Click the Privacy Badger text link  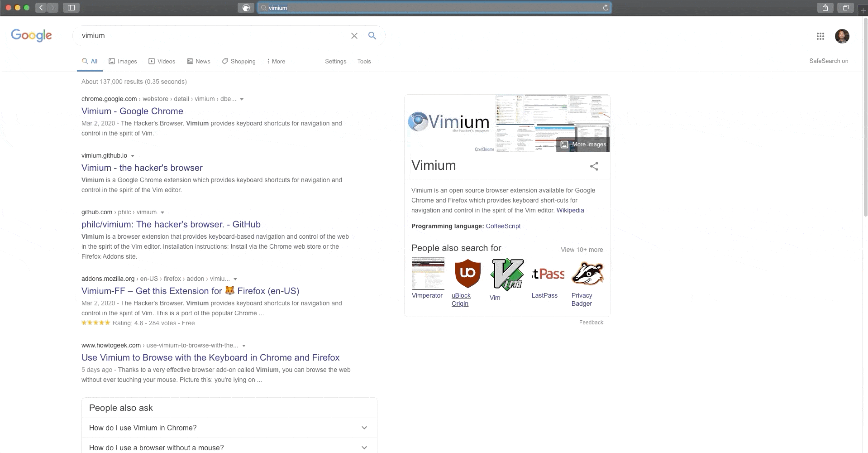pos(582,299)
